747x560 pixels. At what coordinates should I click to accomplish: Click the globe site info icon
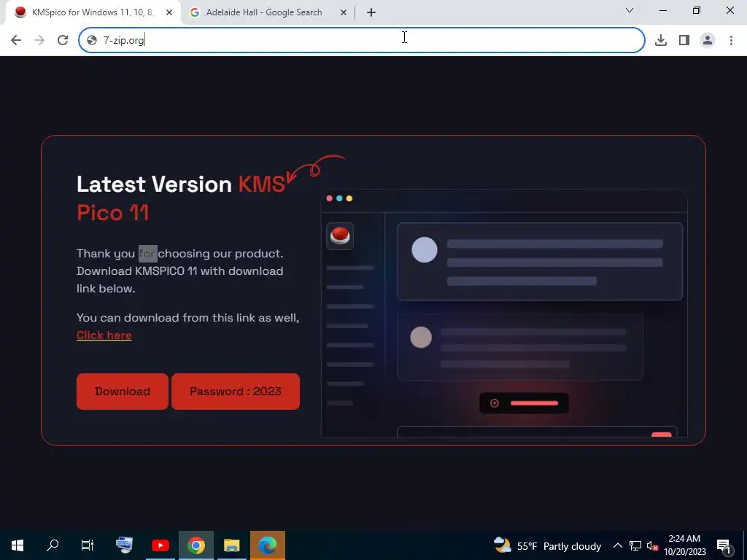click(x=92, y=40)
